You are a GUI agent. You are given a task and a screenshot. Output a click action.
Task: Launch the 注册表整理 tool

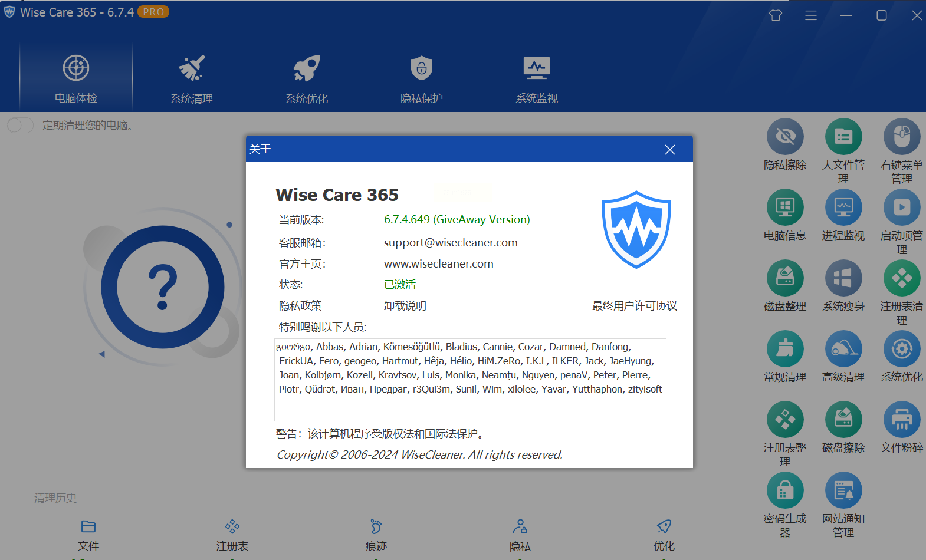pyautogui.click(x=785, y=434)
